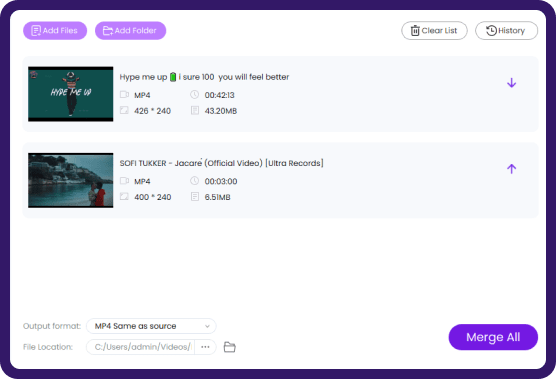Viewport: 556px width, 379px height.
Task: Move the Hype me up video down
Action: (511, 83)
